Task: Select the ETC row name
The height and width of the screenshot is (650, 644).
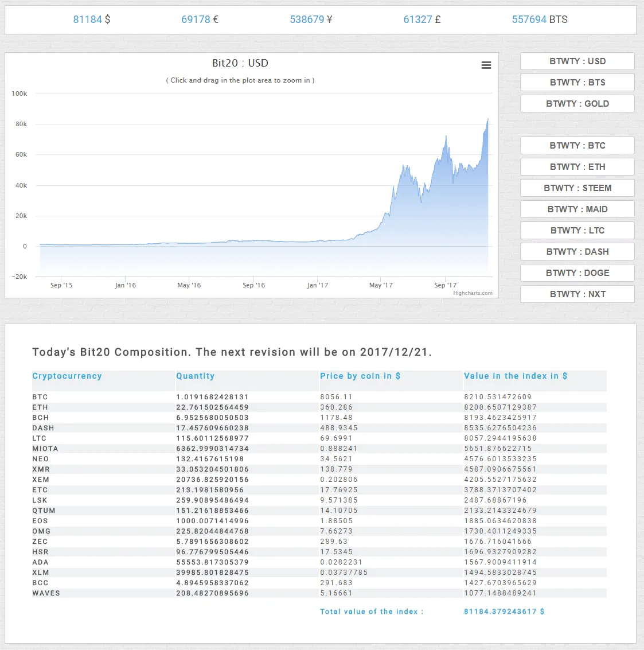Action: 40,490
